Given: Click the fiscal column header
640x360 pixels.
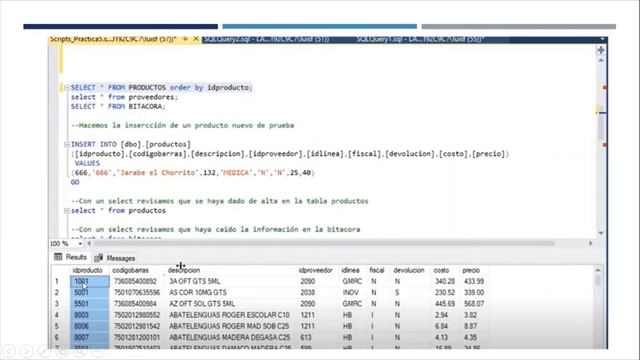Looking at the screenshot, I should tap(377, 270).
